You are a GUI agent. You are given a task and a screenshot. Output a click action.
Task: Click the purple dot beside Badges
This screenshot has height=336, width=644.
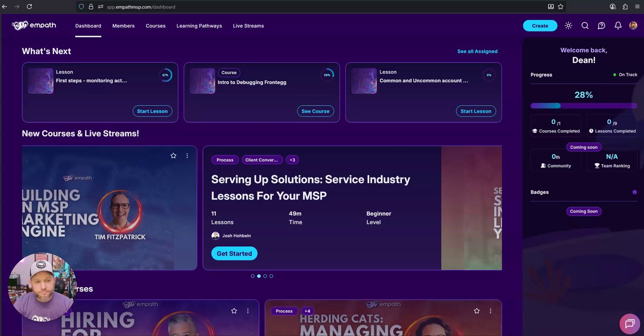coord(635,192)
